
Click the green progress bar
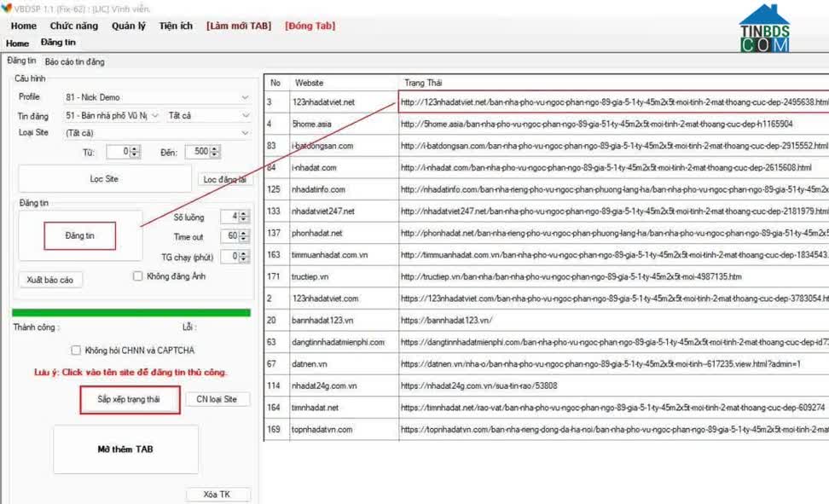point(131,313)
